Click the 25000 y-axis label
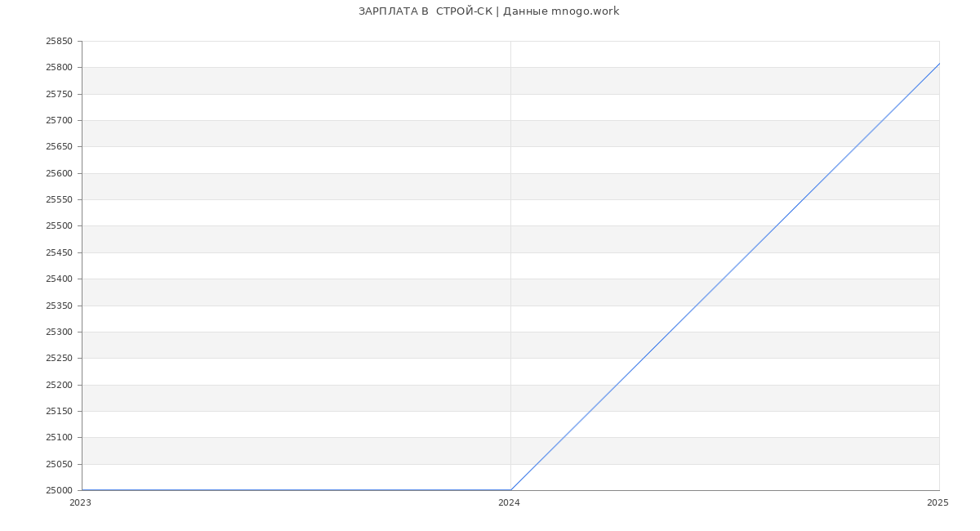This screenshot has width=980, height=531. [x=59, y=491]
